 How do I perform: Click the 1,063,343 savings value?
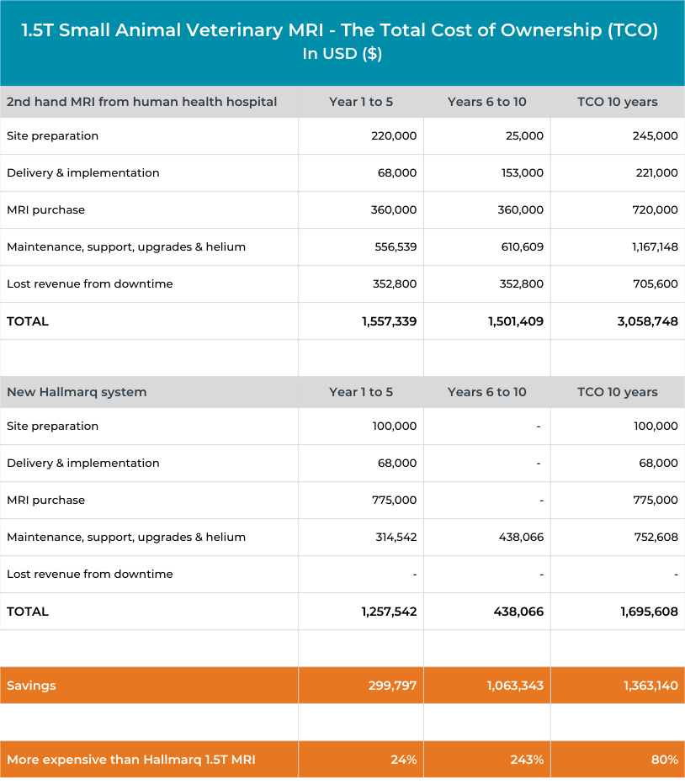coord(515,686)
